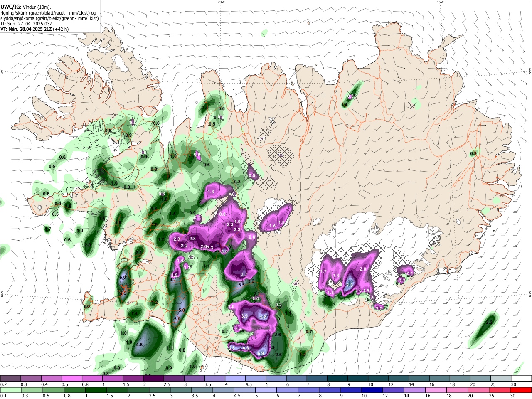Viewport: 532px width, 399px height.
Task: Click the '4.7' rain value on map
Action: [174, 280]
